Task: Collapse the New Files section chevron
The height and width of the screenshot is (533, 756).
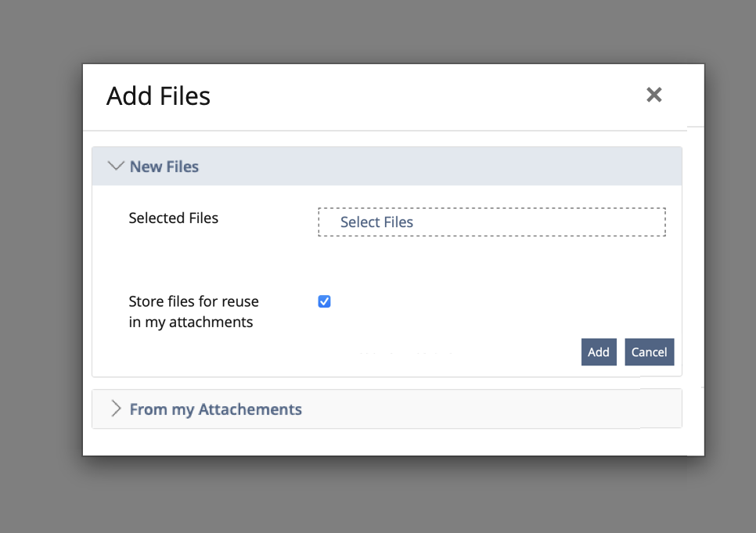Action: point(116,166)
